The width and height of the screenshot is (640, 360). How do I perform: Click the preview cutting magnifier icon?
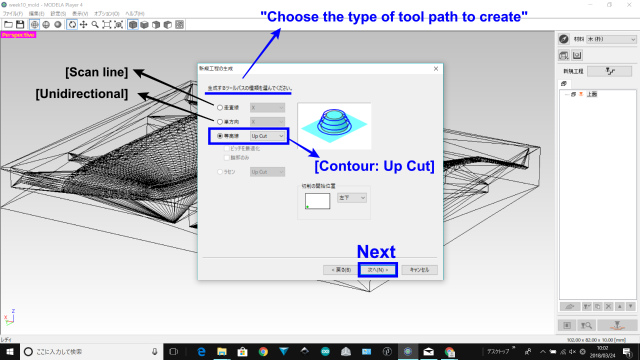587,325
